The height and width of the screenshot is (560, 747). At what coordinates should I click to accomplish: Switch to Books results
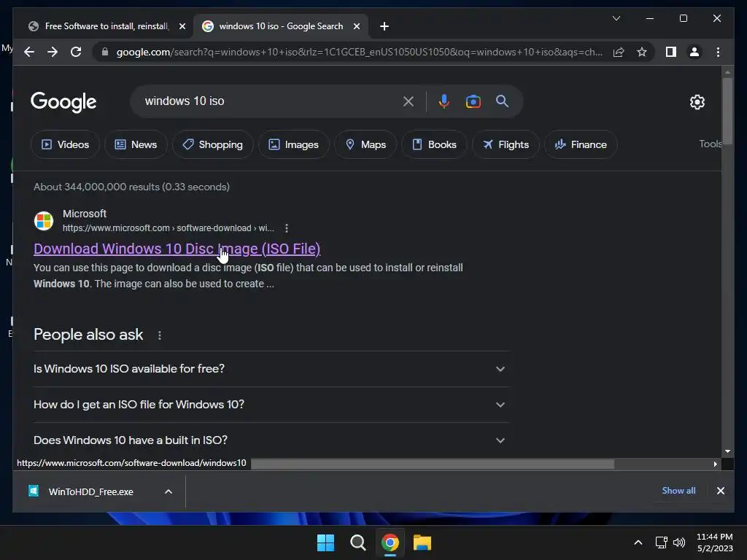click(x=434, y=144)
